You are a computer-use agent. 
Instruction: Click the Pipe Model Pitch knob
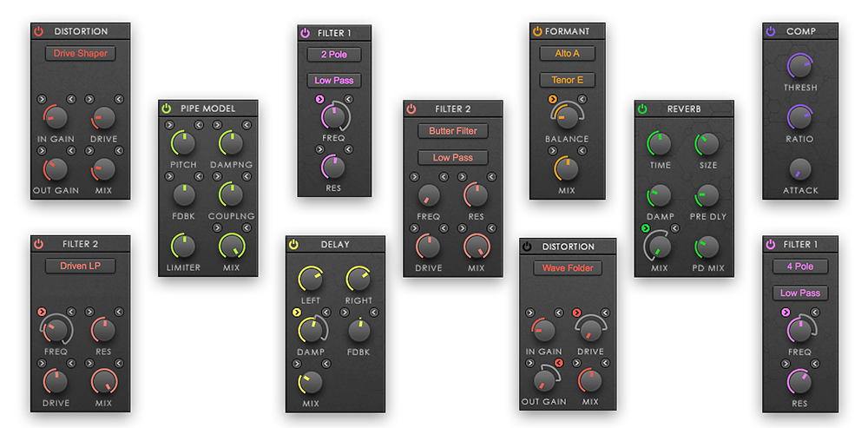[183, 143]
